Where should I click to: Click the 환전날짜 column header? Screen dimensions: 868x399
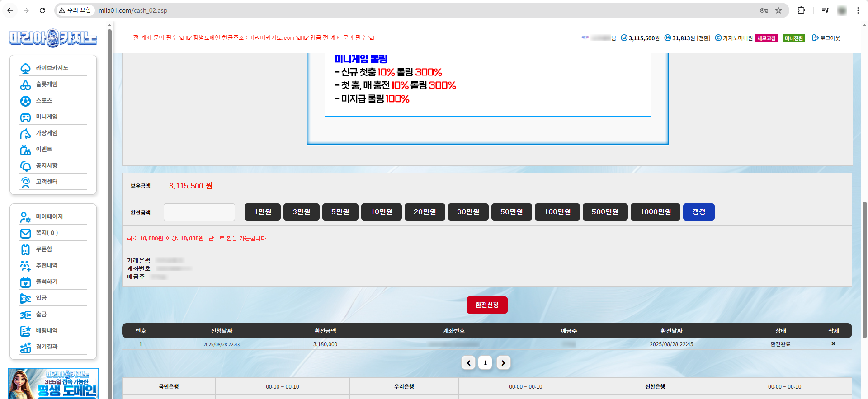tap(671, 331)
